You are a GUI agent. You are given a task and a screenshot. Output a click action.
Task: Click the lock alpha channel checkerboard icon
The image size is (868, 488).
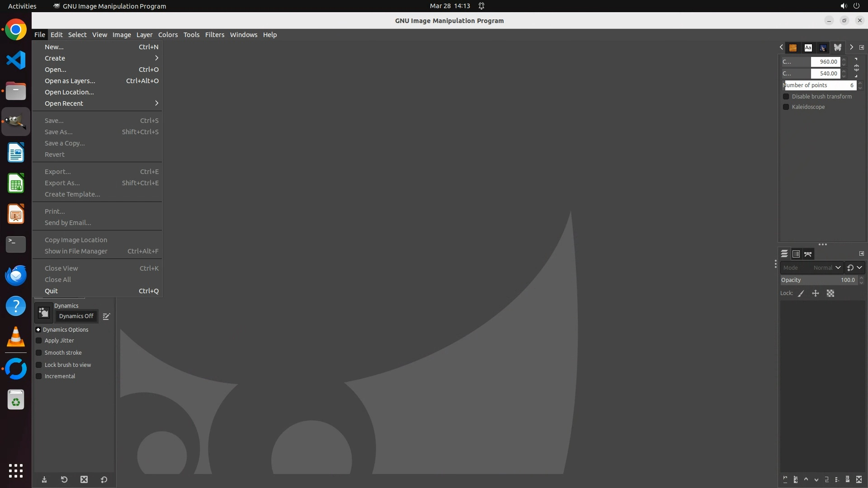pos(830,294)
